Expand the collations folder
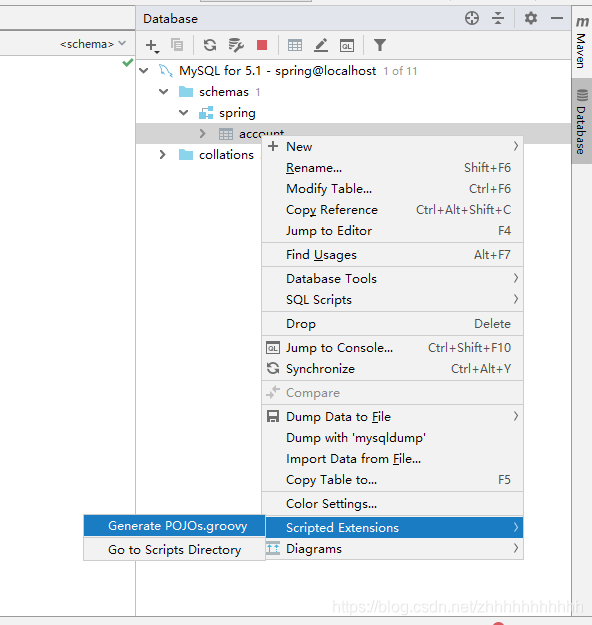Viewport: 592px width, 625px height. click(x=162, y=155)
